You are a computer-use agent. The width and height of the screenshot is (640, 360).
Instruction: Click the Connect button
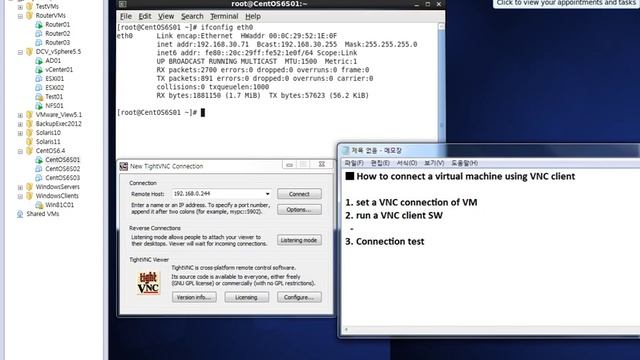[x=299, y=194]
